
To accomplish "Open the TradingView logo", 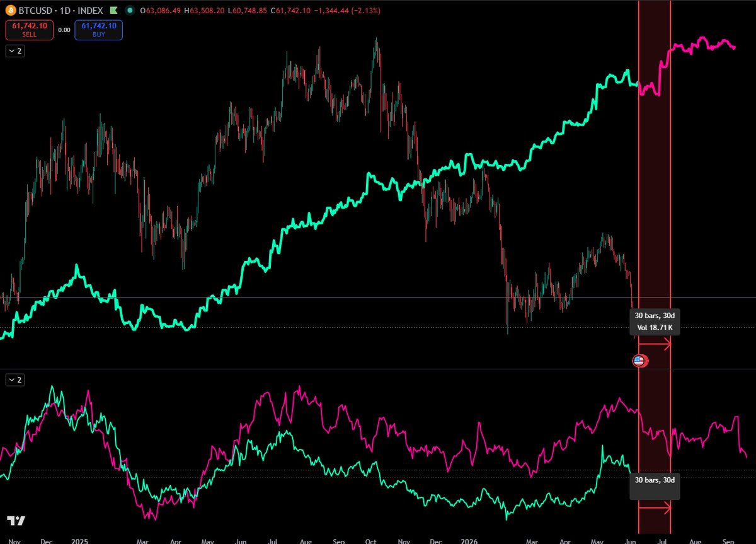I will tap(16, 521).
